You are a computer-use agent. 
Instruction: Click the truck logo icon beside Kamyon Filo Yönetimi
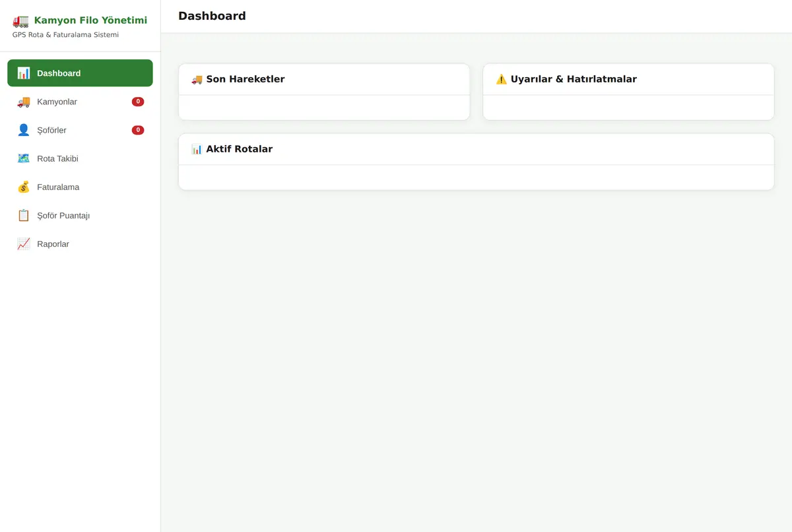[x=20, y=20]
